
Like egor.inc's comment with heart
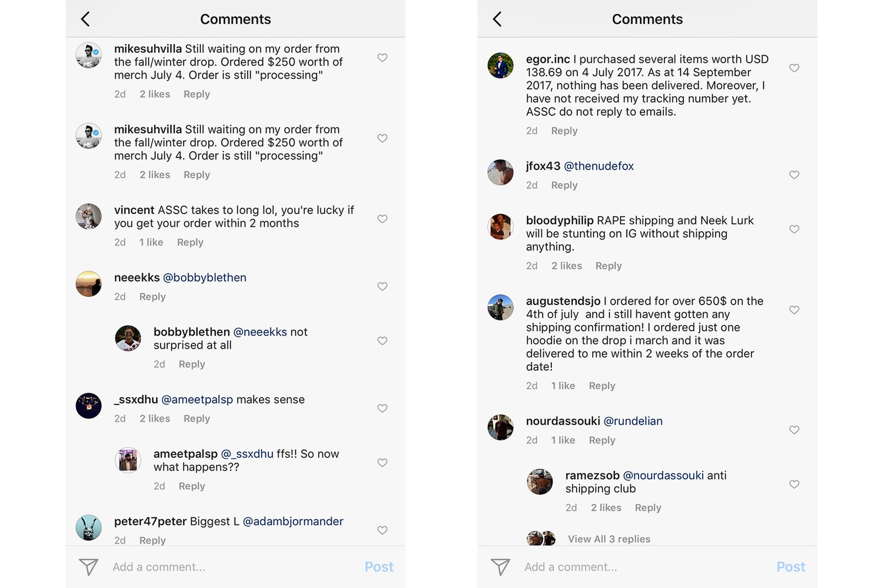[794, 68]
